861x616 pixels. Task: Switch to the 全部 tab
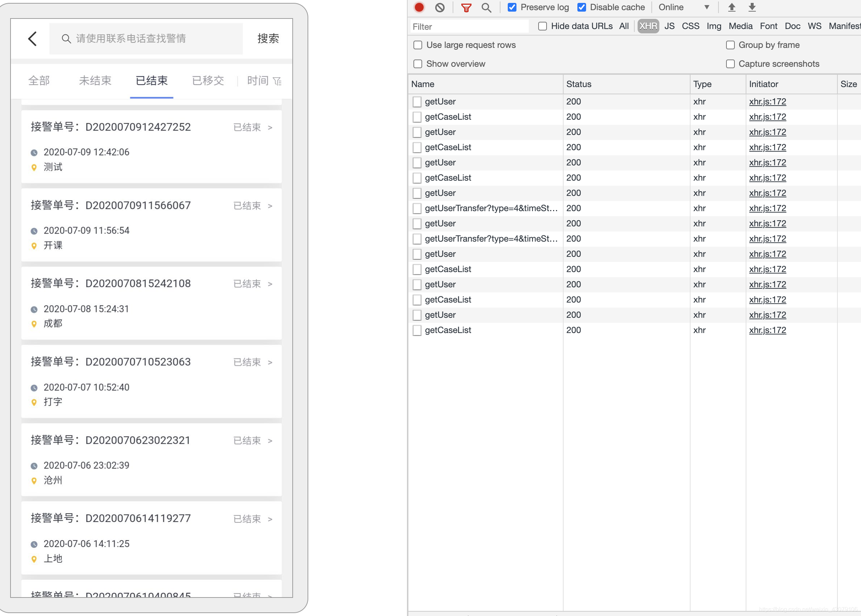39,81
